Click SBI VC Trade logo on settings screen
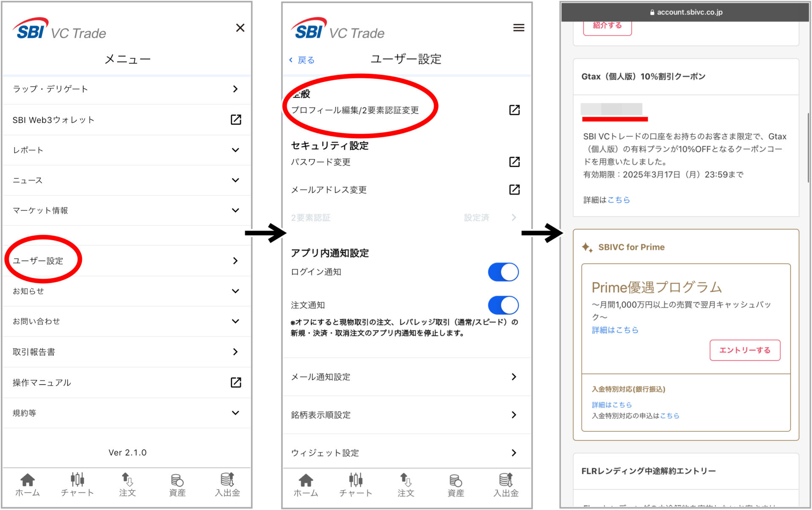This screenshot has width=812, height=510. [337, 29]
